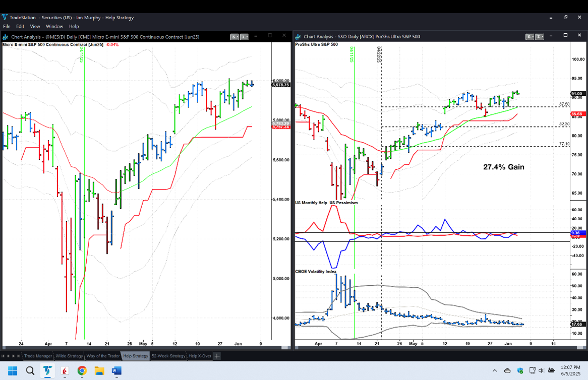Click the 04/11/25 green marker label on the SSO chart

click(352, 54)
